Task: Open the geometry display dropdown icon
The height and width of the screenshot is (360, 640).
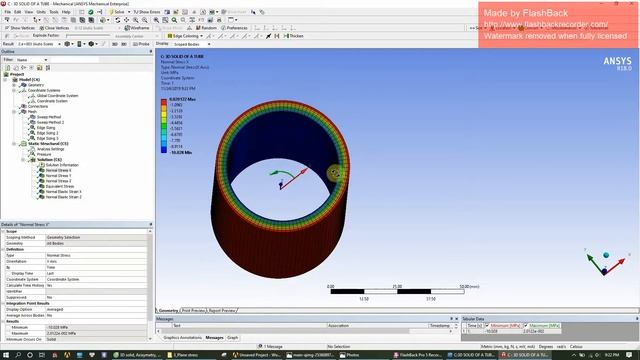Action: 68,44
